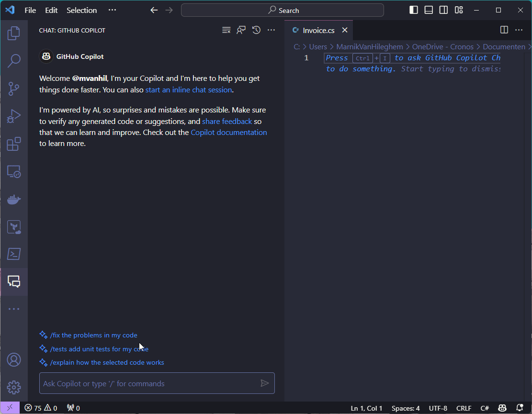Open the Extensions view
This screenshot has height=414, width=532.
click(x=14, y=144)
